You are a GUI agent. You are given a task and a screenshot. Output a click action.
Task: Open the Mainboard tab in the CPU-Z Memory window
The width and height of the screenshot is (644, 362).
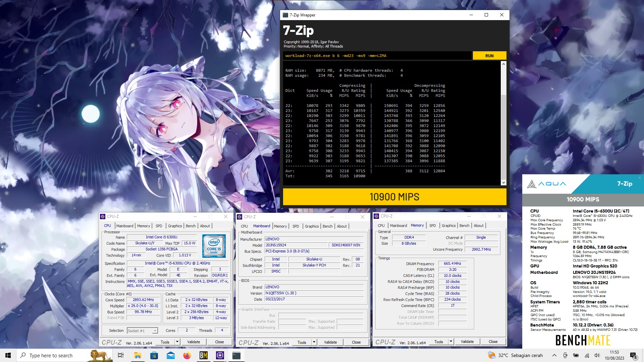398,226
